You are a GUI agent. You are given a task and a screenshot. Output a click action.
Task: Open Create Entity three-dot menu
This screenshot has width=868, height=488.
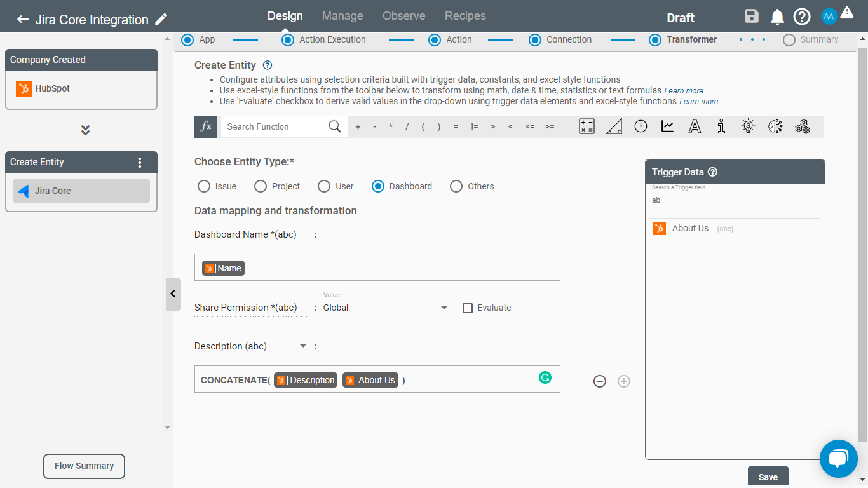coord(140,162)
